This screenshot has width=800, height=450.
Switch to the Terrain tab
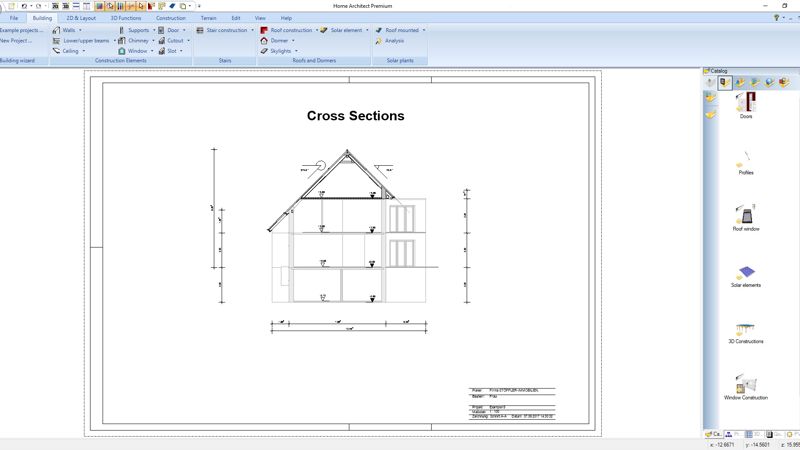click(208, 18)
